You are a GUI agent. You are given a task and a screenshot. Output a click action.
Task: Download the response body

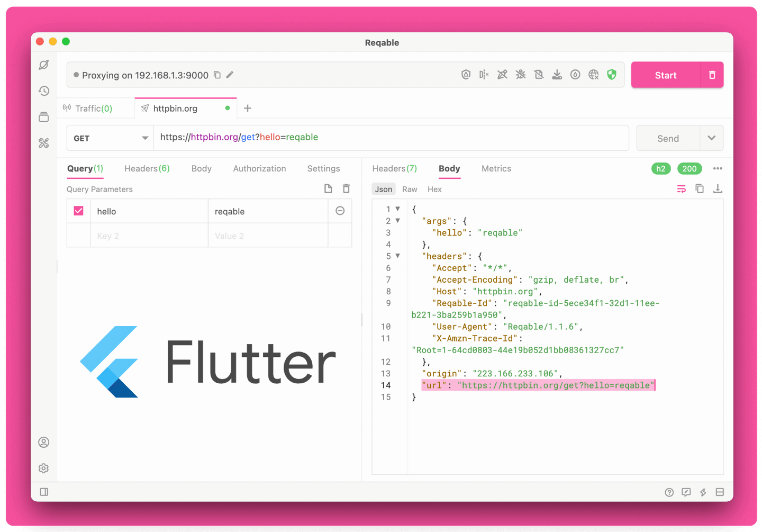click(x=718, y=189)
